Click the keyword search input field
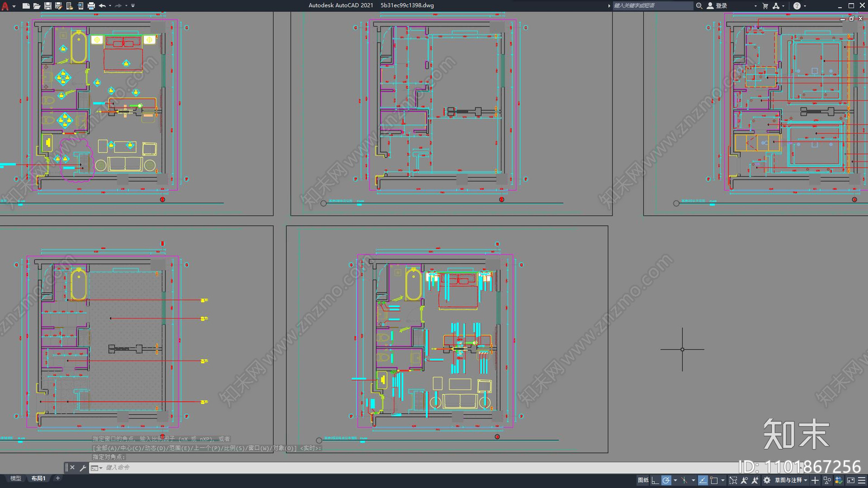 (x=653, y=5)
